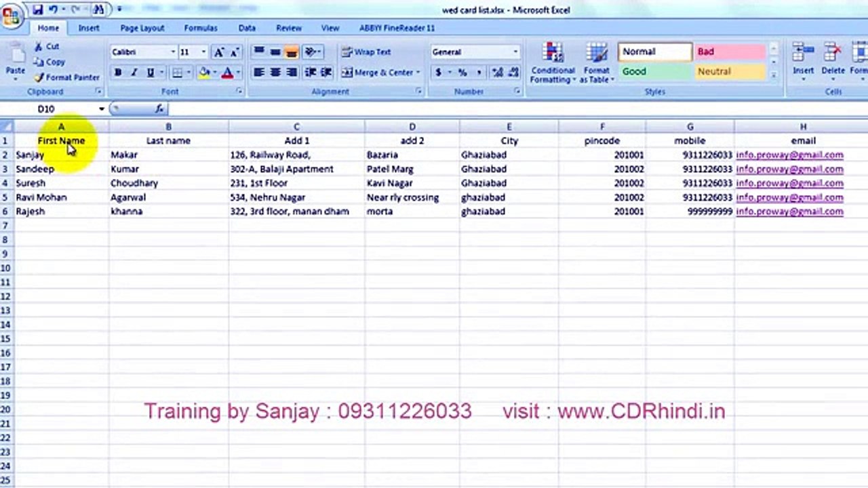Viewport: 868px width, 488px height.
Task: Increase the cell indent
Action: pos(326,73)
